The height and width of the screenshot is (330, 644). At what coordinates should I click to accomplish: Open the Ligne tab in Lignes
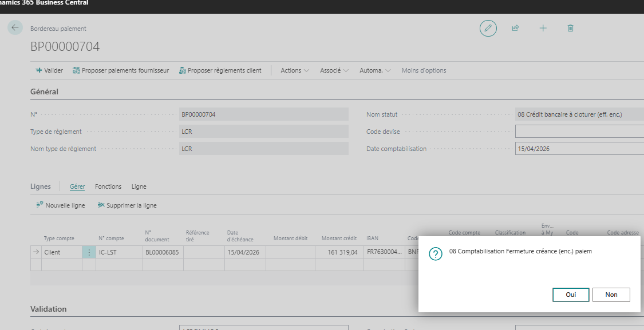[139, 186]
